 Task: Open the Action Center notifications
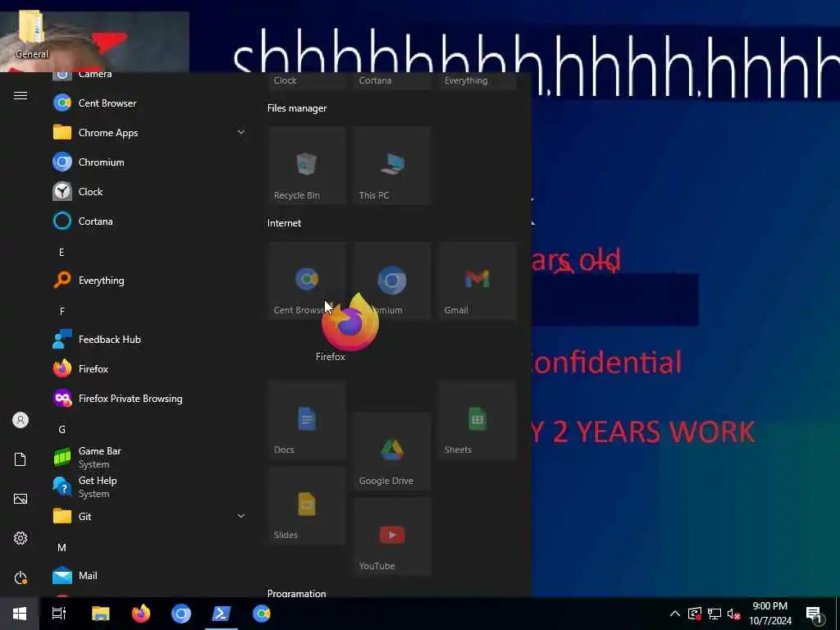(x=815, y=614)
